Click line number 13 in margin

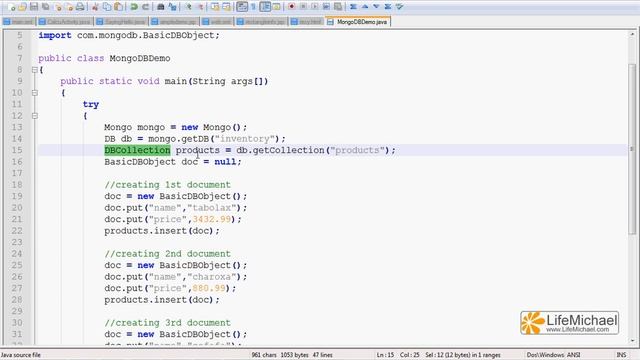(17, 127)
